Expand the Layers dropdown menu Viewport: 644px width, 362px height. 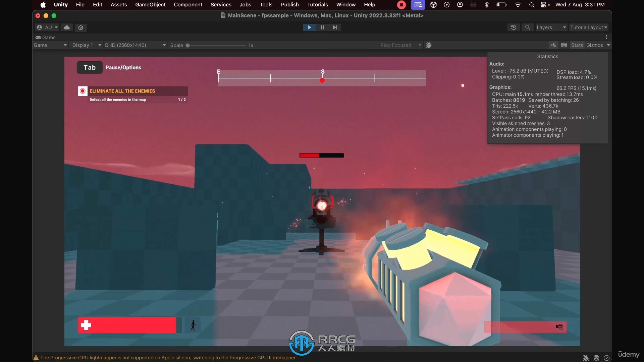point(551,27)
